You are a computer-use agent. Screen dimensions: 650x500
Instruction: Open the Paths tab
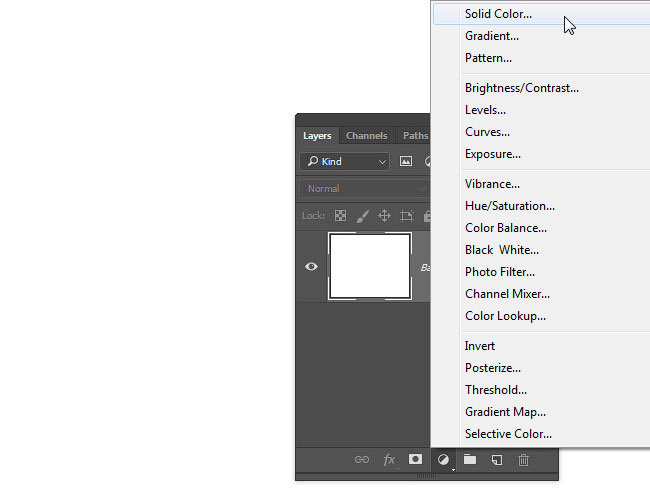[415, 136]
